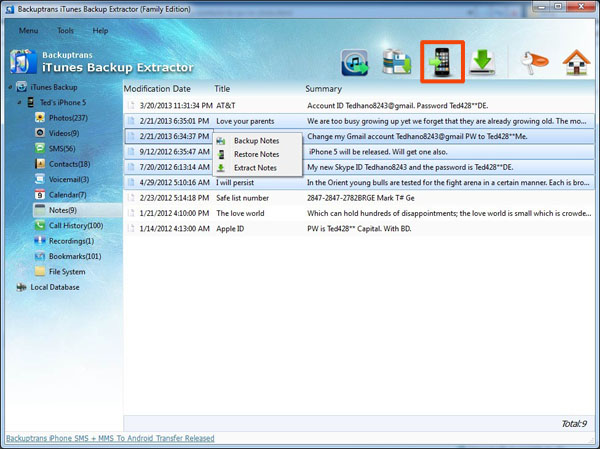Screen dimensions: 600x449
Task: Click the File System folder icon
Action: (x=40, y=271)
